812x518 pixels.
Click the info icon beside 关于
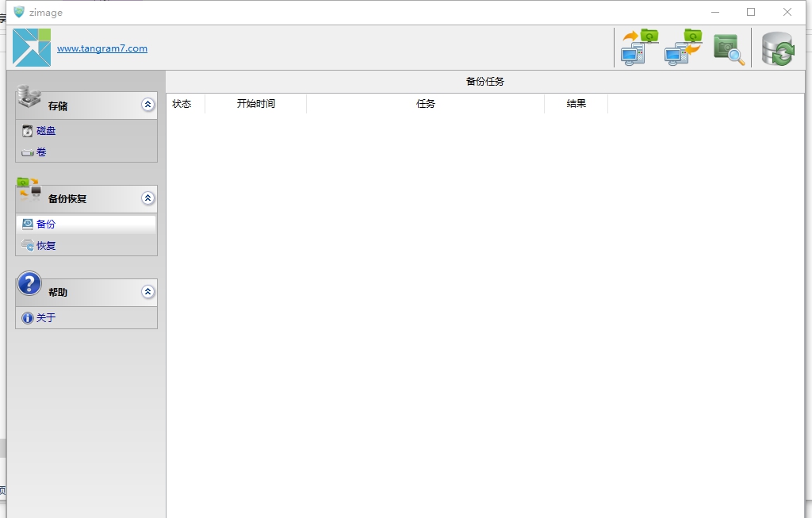[28, 317]
